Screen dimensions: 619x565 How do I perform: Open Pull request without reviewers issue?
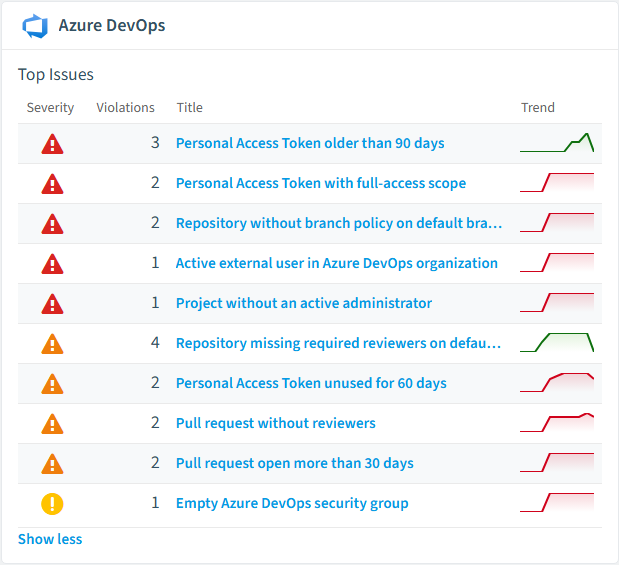pos(276,423)
